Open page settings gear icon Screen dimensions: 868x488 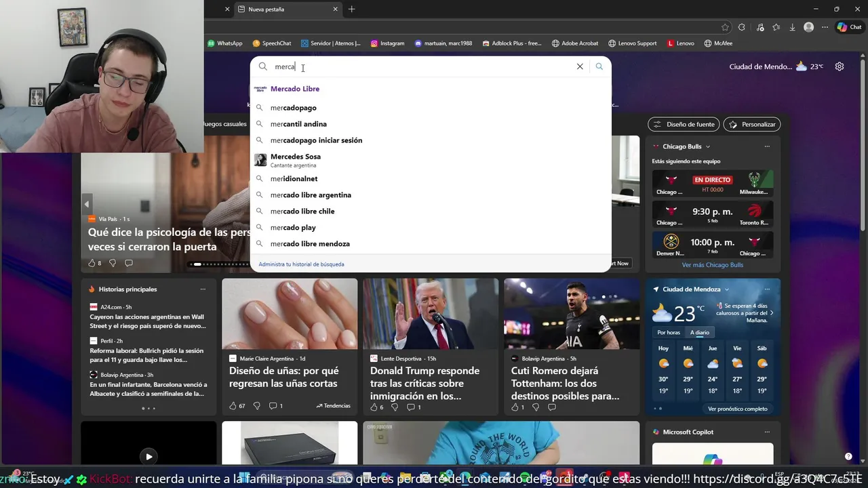click(x=840, y=66)
